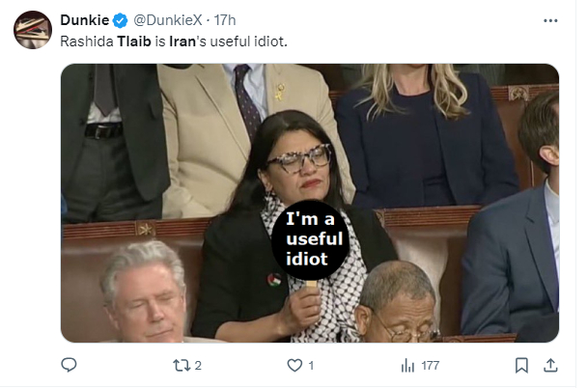Click the 177 views count
Viewport: 588px width, 388px height.
click(431, 366)
